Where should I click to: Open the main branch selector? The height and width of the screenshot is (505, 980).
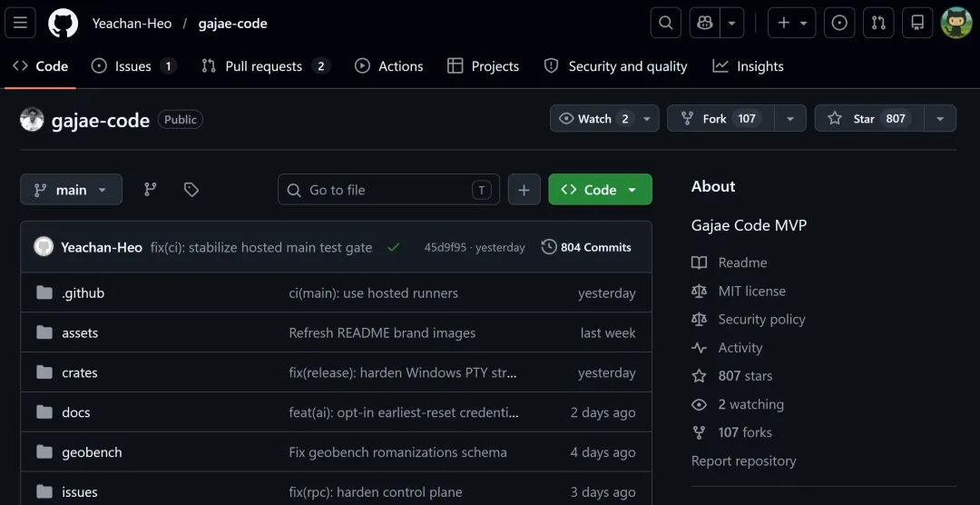pyautogui.click(x=72, y=190)
